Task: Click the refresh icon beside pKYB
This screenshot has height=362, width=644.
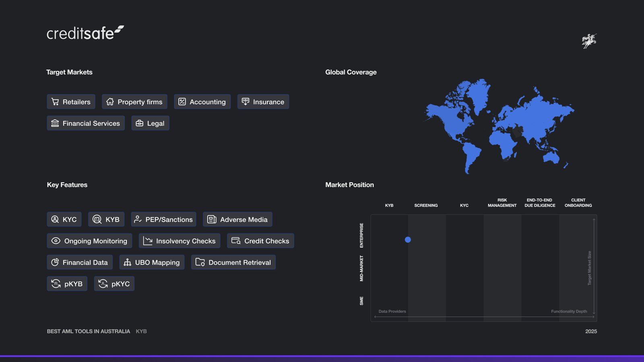Action: tap(56, 284)
